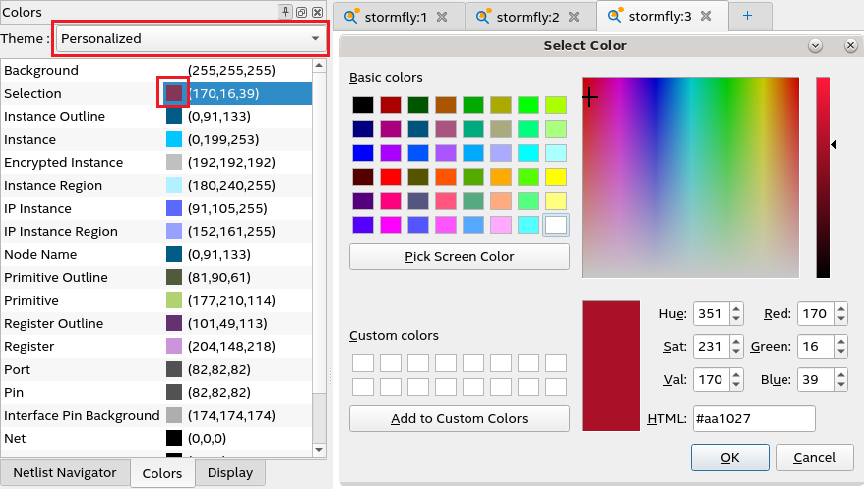Increase the Hue value stepper

[x=736, y=309]
